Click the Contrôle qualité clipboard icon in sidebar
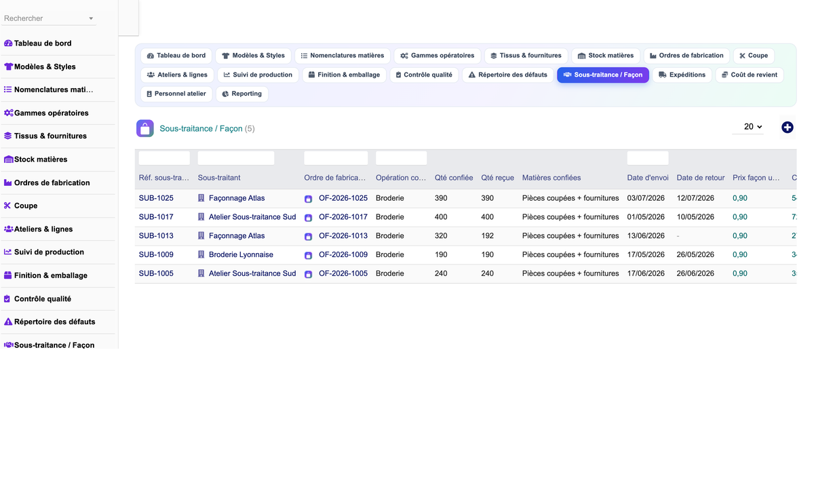Image resolution: width=814 pixels, height=504 pixels. coord(8,298)
